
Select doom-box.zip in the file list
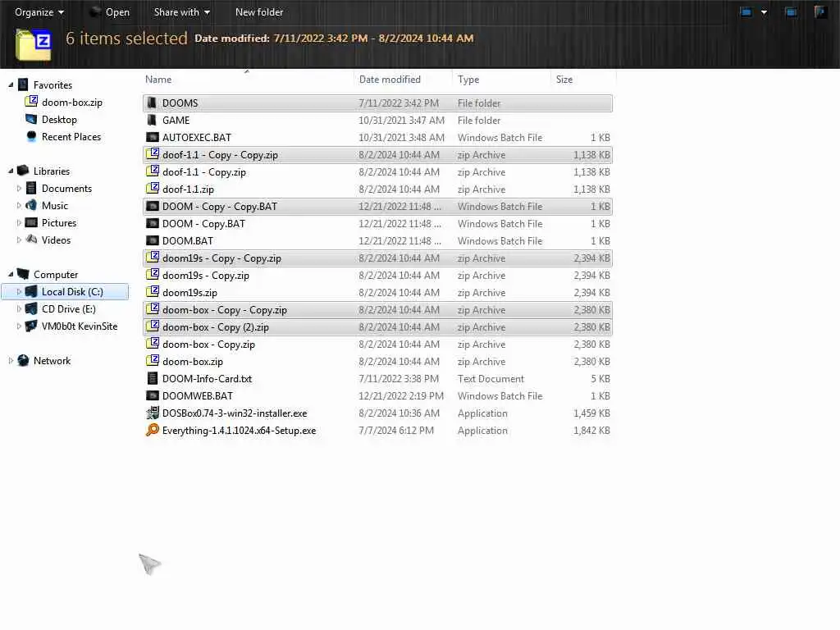pyautogui.click(x=192, y=362)
